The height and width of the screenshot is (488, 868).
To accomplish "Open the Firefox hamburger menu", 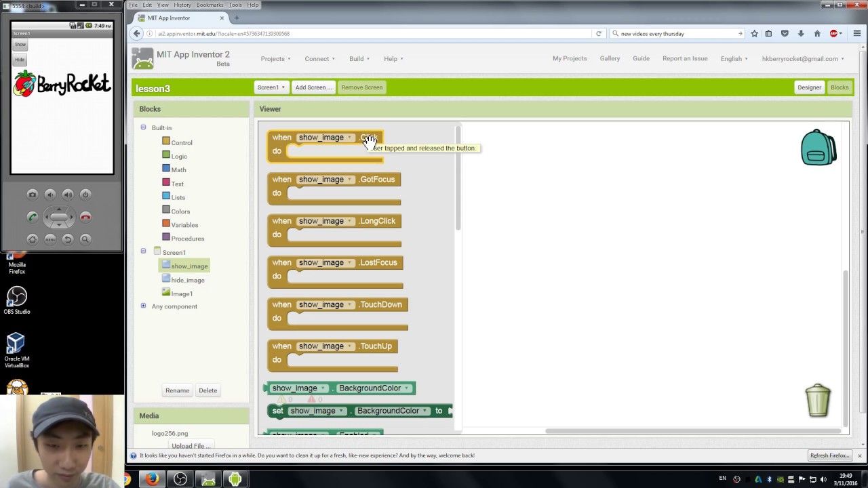I will pyautogui.click(x=857, y=33).
